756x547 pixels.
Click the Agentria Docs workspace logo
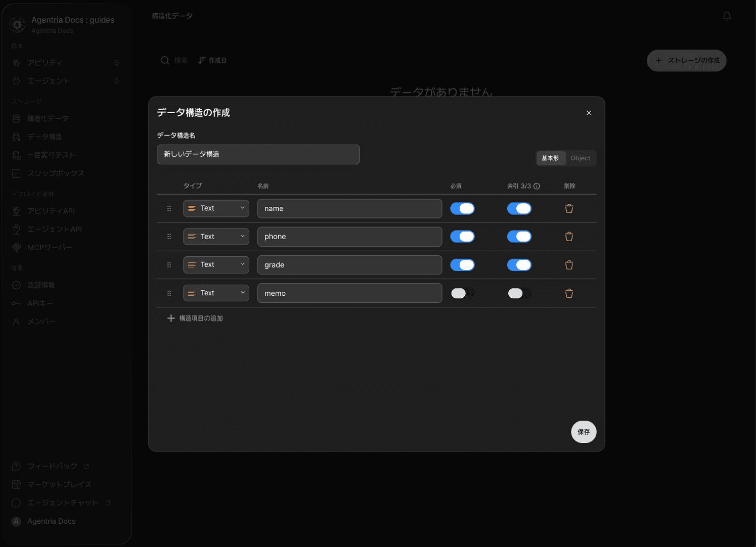click(x=17, y=24)
